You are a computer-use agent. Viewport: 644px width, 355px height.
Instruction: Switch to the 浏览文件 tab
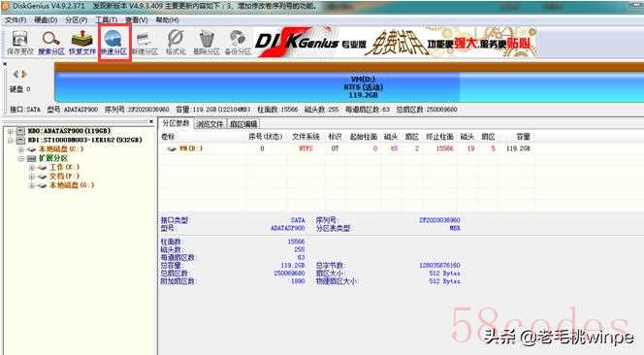[x=209, y=124]
